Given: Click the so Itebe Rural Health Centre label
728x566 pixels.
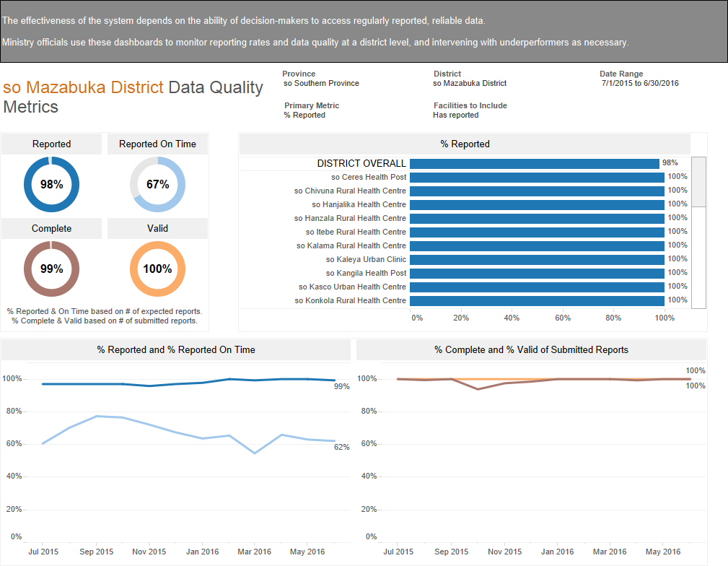Looking at the screenshot, I should coord(356,232).
